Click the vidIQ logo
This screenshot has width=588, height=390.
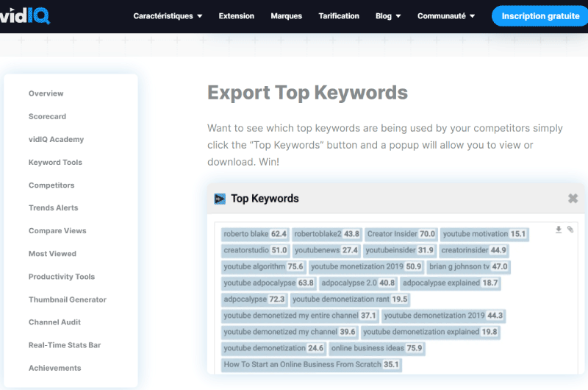25,15
